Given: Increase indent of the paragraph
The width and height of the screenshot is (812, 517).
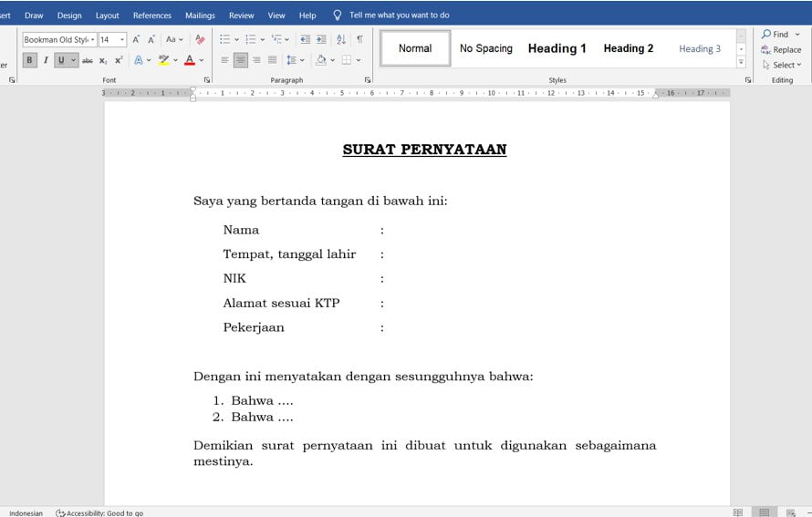Looking at the screenshot, I should (x=321, y=39).
